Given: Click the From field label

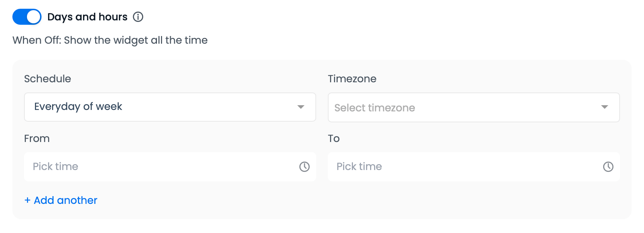Looking at the screenshot, I should pos(37,138).
